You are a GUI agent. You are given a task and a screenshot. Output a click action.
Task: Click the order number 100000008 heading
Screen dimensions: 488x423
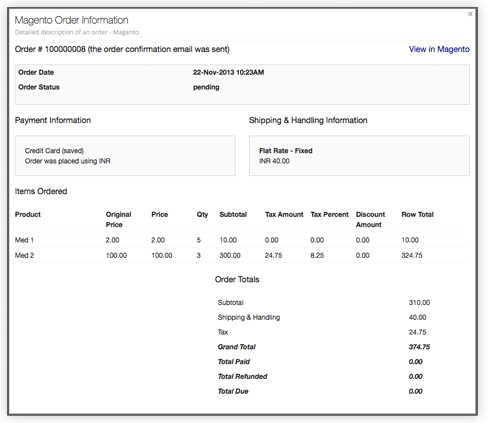coord(122,49)
